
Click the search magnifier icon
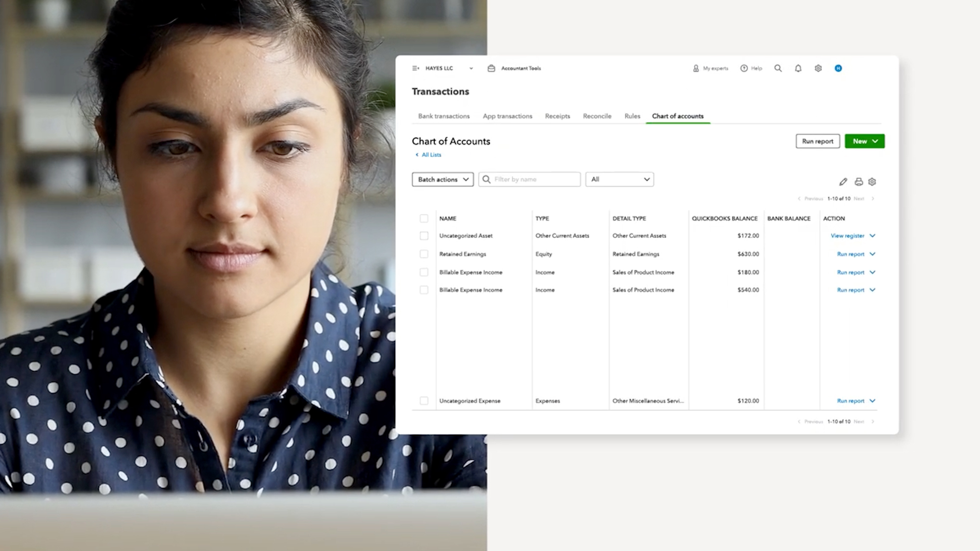tap(778, 68)
